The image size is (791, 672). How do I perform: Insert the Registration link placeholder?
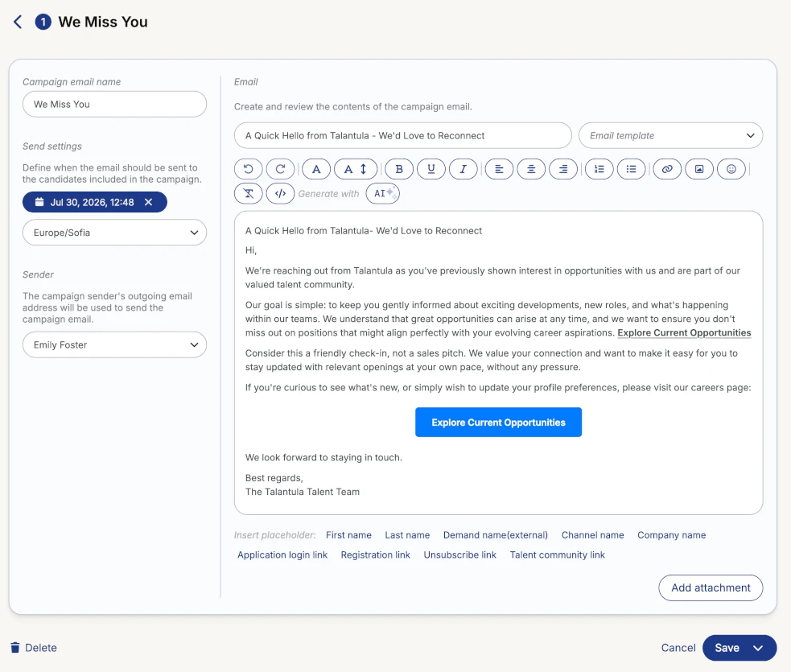tap(375, 555)
